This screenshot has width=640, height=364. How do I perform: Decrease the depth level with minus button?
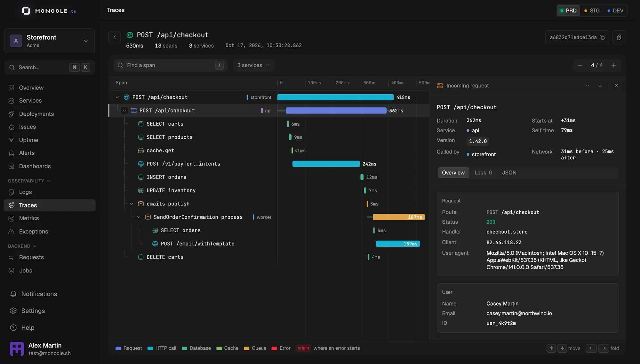(580, 65)
